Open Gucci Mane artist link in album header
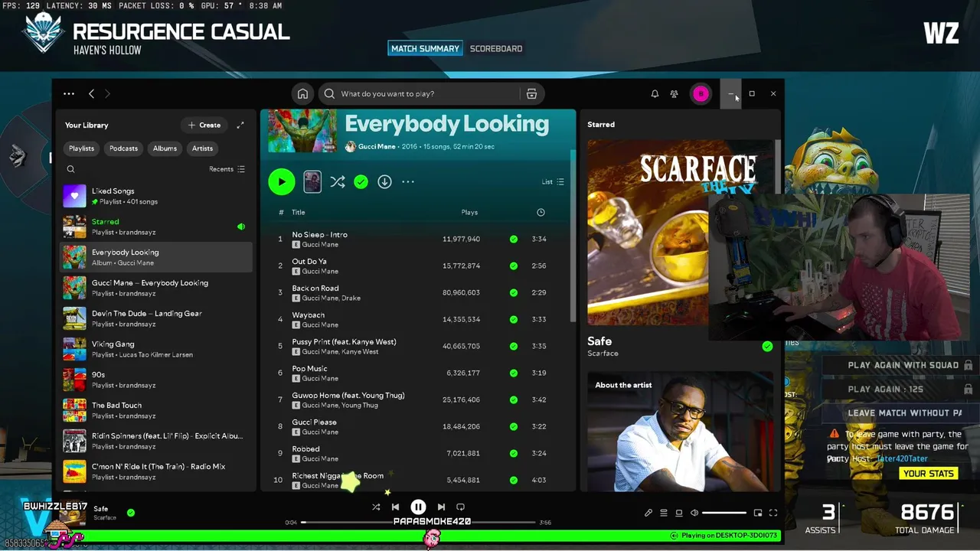Image resolution: width=980 pixels, height=551 pixels. pyautogui.click(x=377, y=146)
